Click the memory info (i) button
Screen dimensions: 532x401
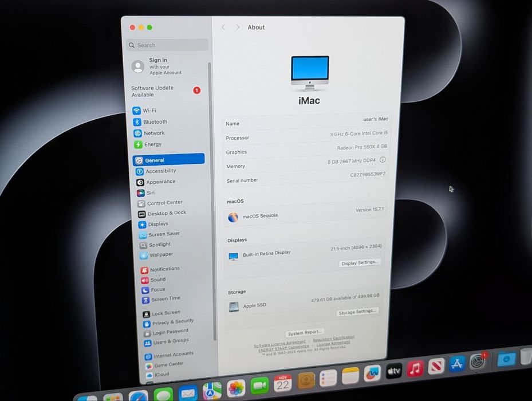383,160
